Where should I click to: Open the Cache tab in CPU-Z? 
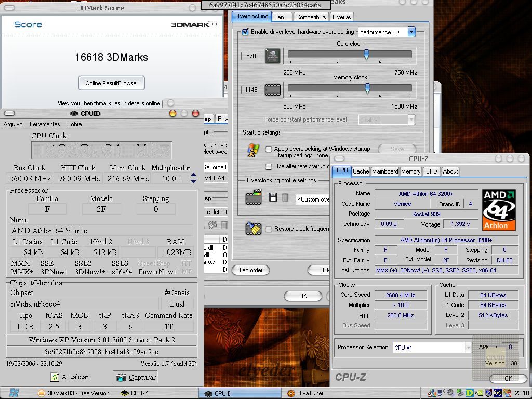pyautogui.click(x=361, y=171)
